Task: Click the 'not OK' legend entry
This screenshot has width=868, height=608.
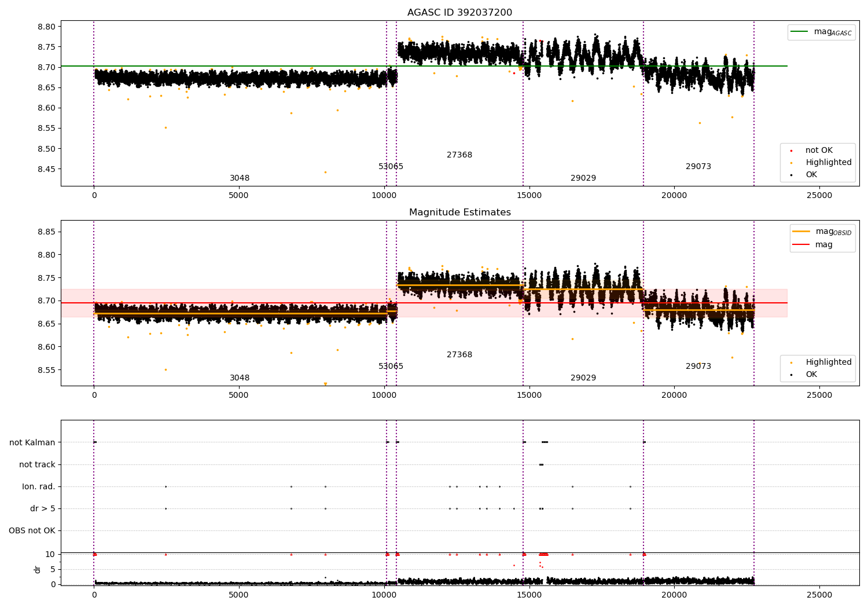Action: 818,151
